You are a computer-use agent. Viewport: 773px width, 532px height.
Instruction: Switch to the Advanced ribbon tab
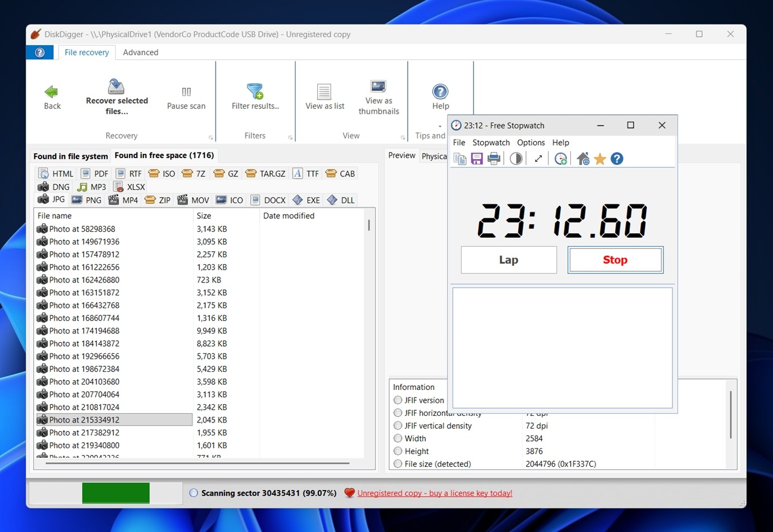pyautogui.click(x=140, y=52)
